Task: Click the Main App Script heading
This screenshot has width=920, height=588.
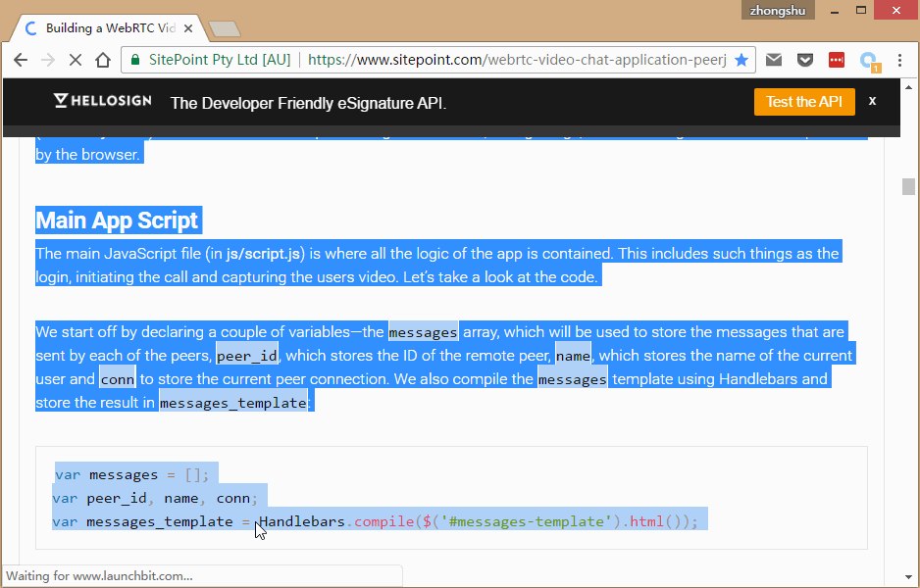Action: [x=118, y=220]
